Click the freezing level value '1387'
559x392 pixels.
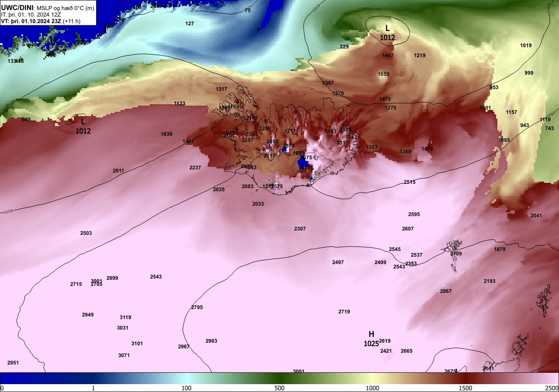pos(328,83)
